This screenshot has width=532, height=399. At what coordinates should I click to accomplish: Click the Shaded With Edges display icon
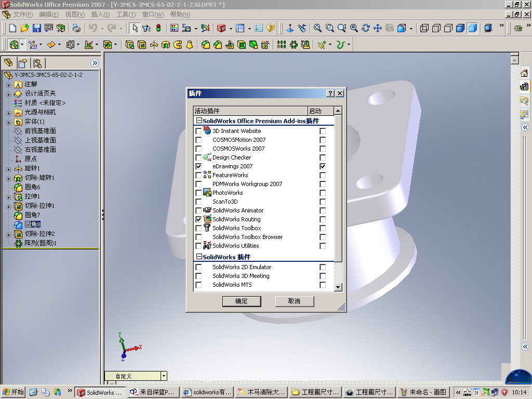460,28
